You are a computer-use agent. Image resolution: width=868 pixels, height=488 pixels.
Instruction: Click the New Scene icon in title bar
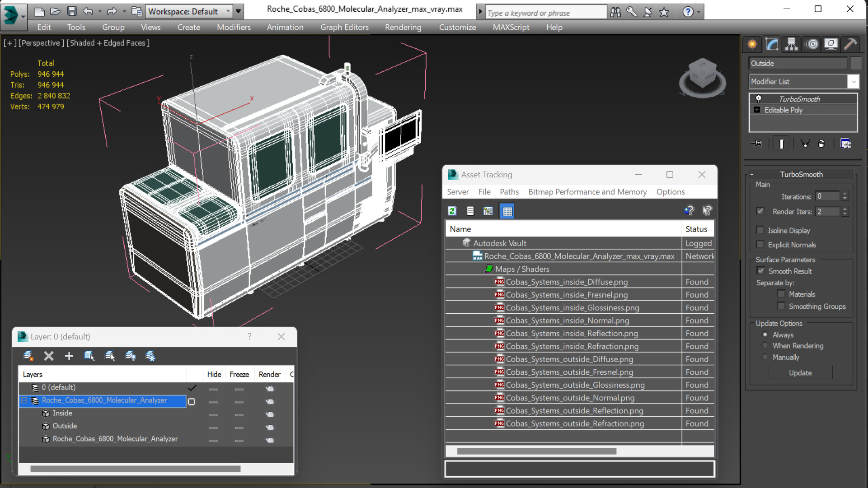[39, 11]
